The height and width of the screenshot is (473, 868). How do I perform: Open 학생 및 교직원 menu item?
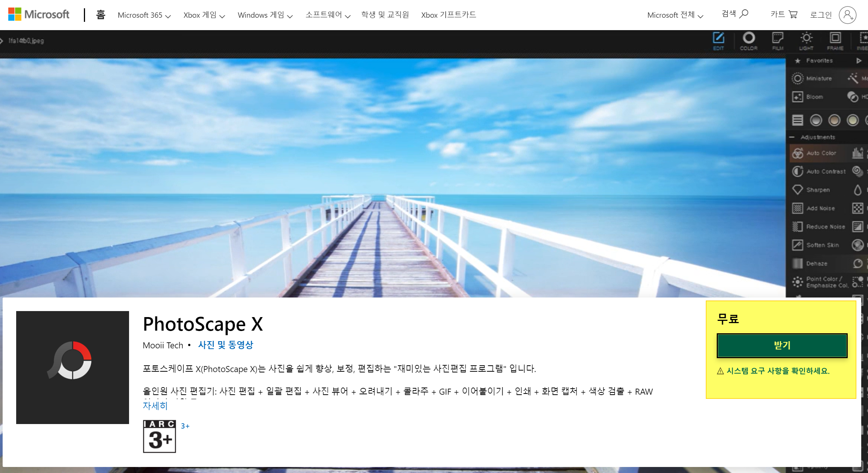coord(385,15)
